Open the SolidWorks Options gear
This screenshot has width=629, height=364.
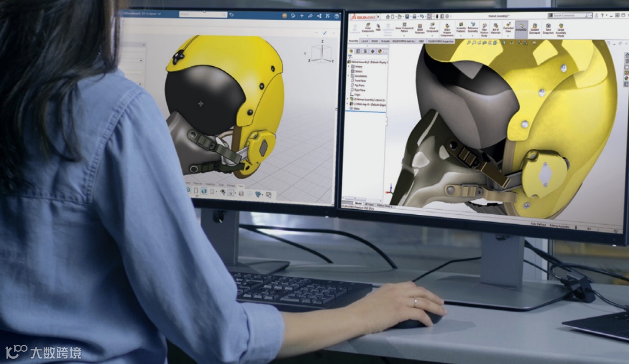click(447, 17)
